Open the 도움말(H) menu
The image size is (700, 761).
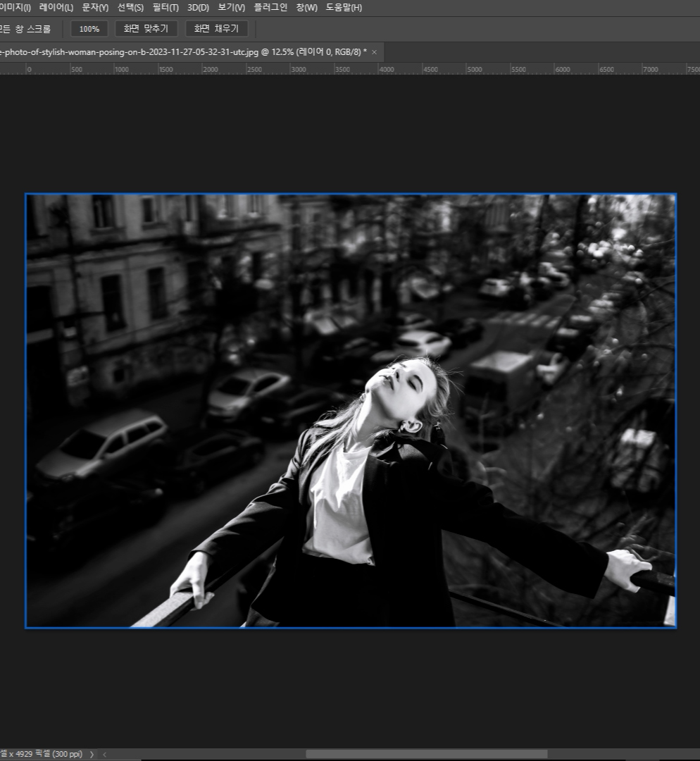coord(344,7)
